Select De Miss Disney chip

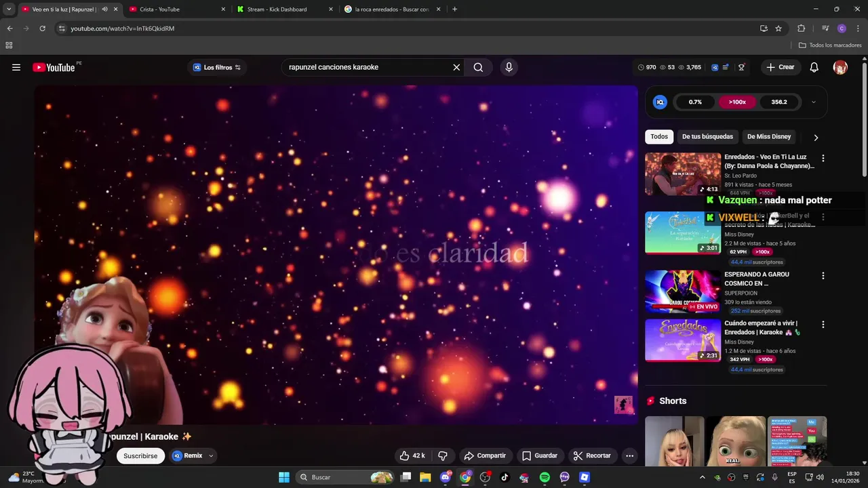point(769,137)
